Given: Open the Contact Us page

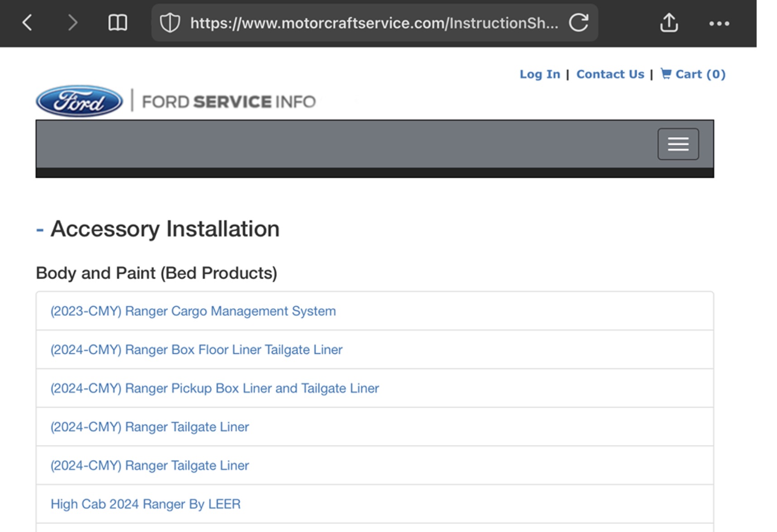Looking at the screenshot, I should (610, 74).
